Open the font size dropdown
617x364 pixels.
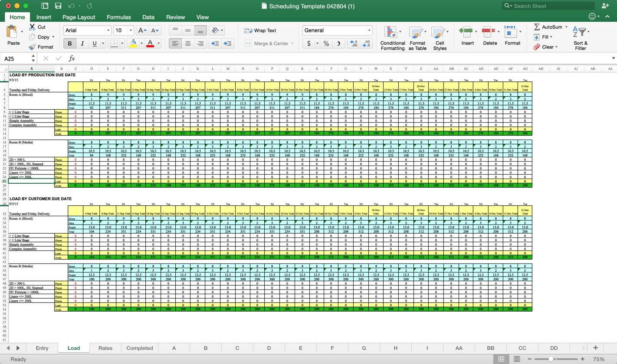(x=130, y=30)
